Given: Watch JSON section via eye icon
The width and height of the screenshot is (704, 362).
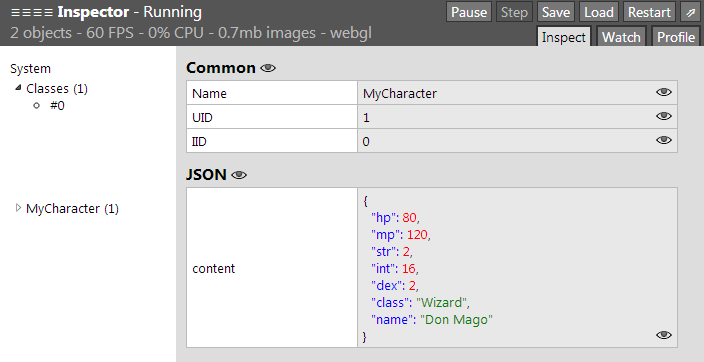Looking at the screenshot, I should click(239, 175).
